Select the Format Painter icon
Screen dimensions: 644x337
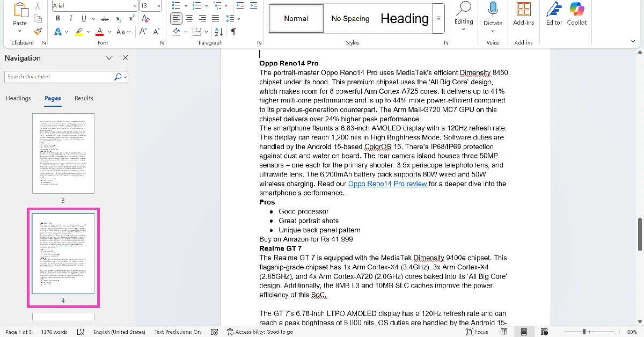tap(38, 32)
